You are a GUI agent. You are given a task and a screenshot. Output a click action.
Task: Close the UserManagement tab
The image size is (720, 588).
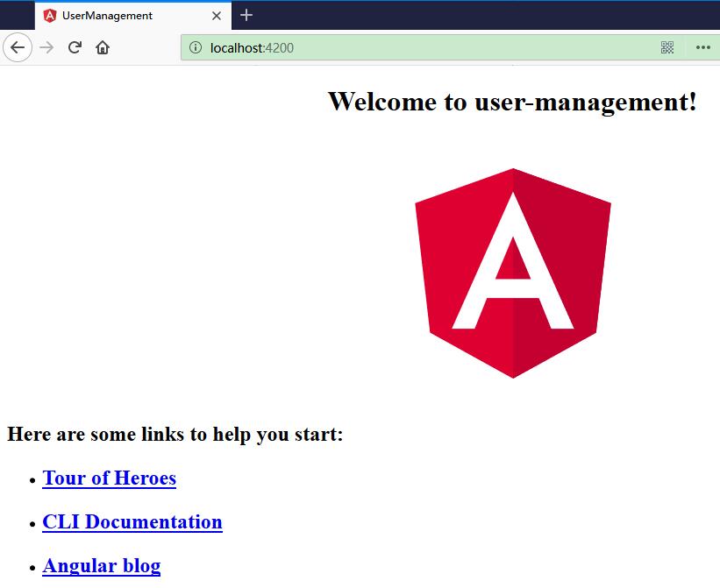[217, 16]
